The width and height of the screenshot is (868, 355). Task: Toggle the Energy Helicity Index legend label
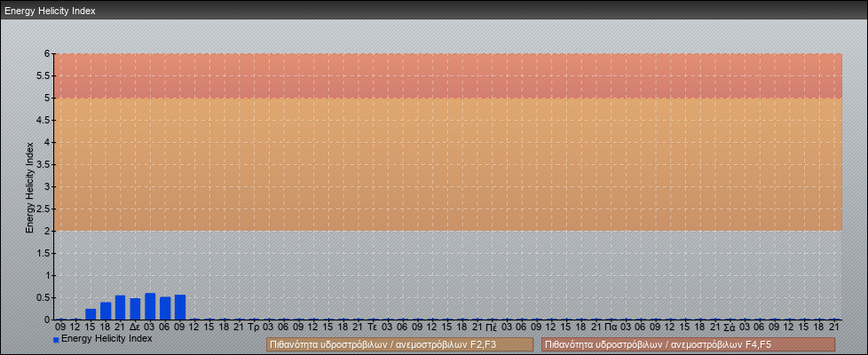pyautogui.click(x=107, y=339)
